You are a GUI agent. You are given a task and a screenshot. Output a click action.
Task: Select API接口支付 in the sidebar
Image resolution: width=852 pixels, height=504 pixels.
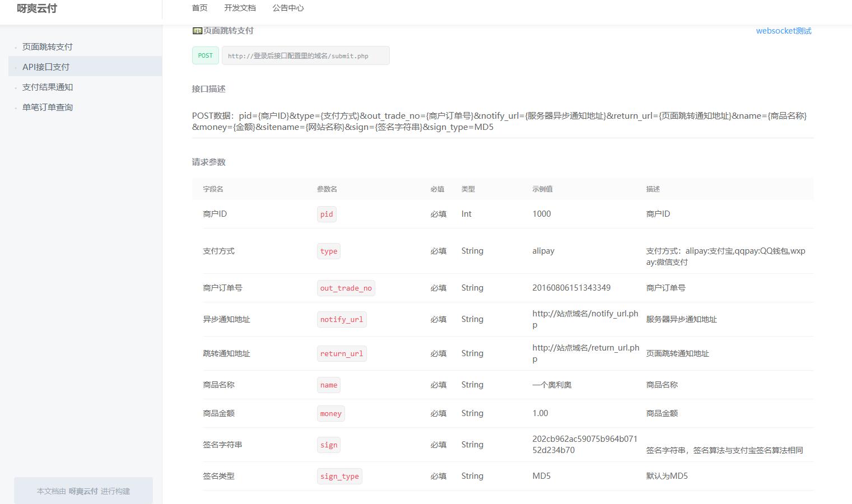pyautogui.click(x=46, y=67)
